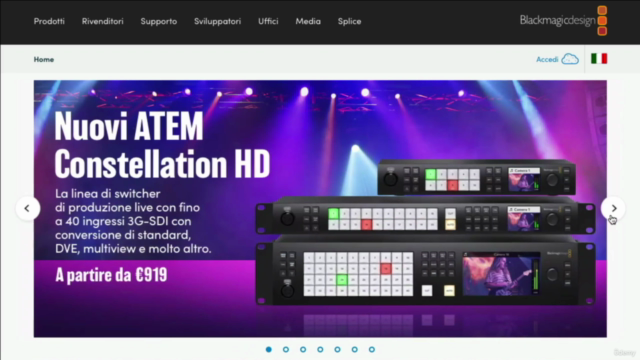
Task: Select the fourth carousel dot
Action: [320, 349]
